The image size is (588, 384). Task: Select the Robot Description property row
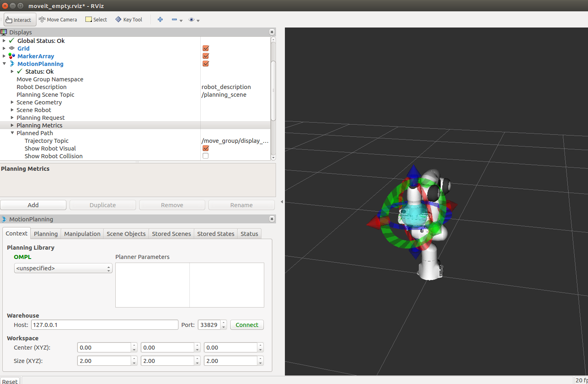point(135,87)
